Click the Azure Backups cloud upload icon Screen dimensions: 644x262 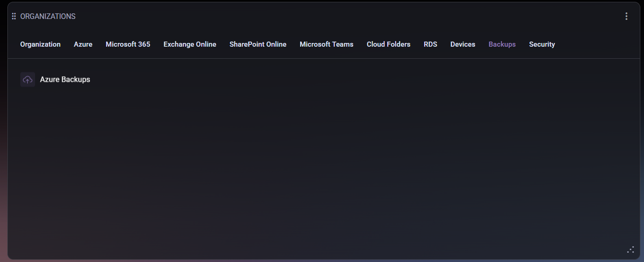(x=28, y=79)
